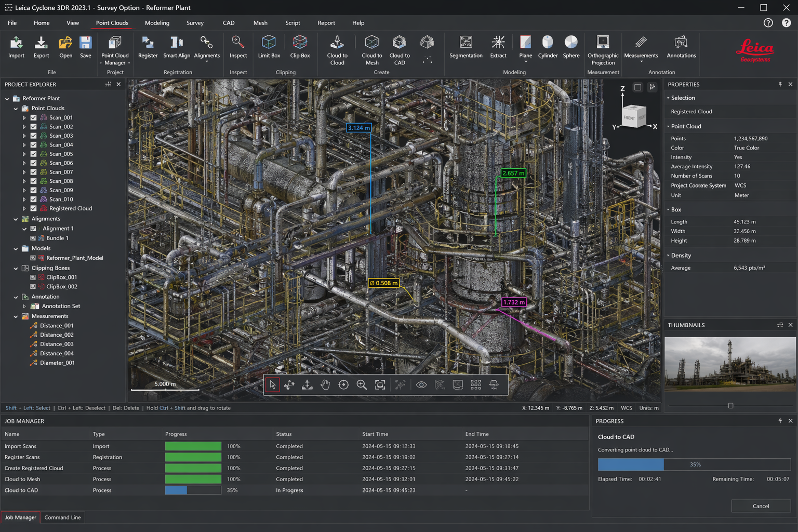Uncheck the Scan_004 visibility checkbox

(33, 145)
